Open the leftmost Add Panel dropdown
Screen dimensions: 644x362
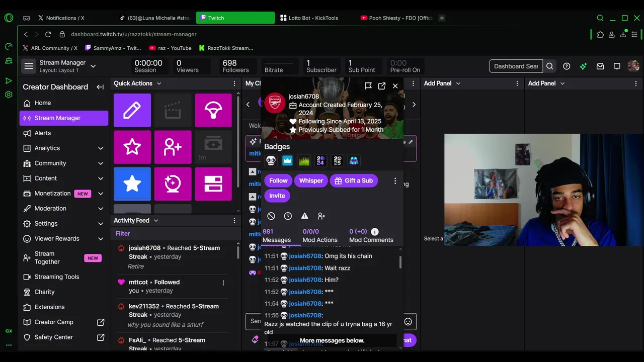click(x=458, y=83)
